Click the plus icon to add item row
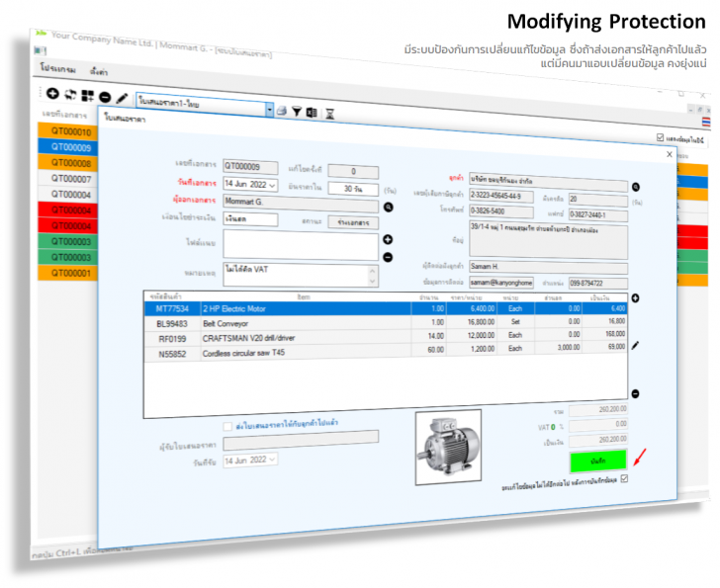The width and height of the screenshot is (720, 588). (x=636, y=298)
